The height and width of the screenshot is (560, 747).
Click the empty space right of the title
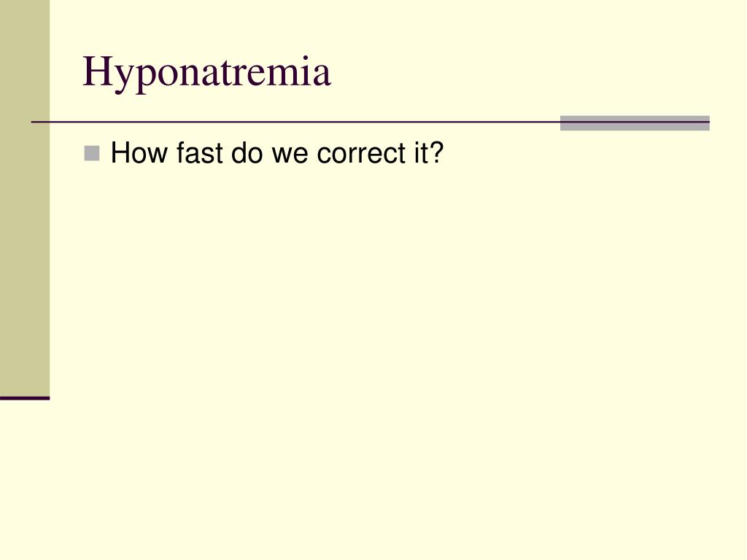pyautogui.click(x=524, y=71)
